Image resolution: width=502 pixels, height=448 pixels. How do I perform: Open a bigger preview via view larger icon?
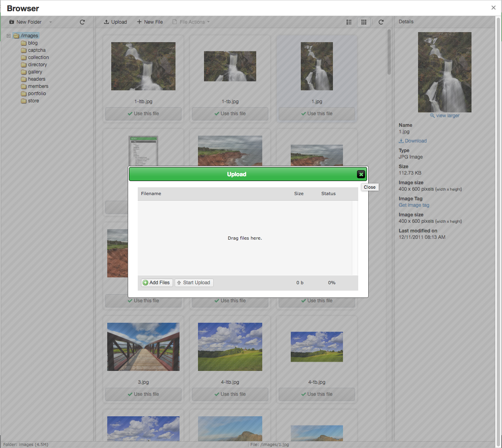pos(432,116)
